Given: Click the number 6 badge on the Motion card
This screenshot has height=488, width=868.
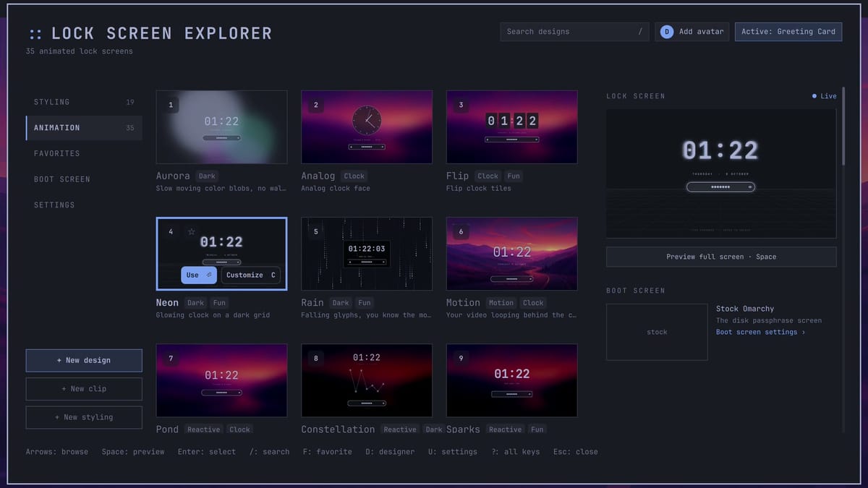Looking at the screenshot, I should pos(461,232).
